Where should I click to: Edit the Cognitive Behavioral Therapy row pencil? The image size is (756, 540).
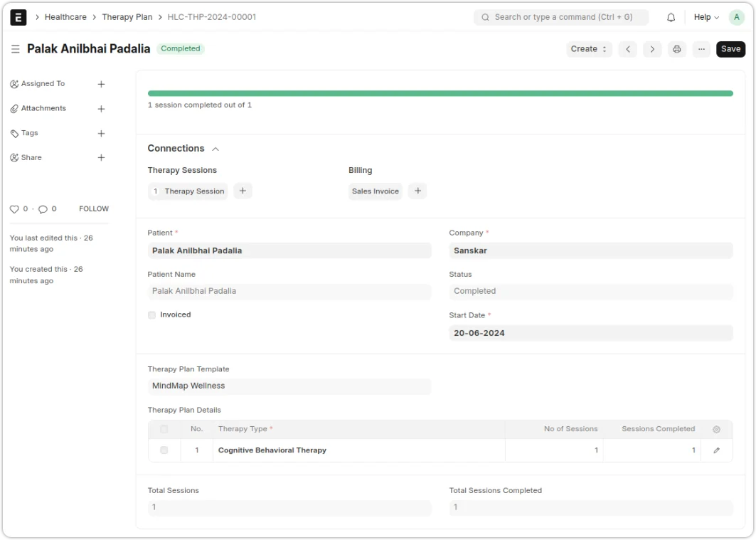[x=716, y=450]
